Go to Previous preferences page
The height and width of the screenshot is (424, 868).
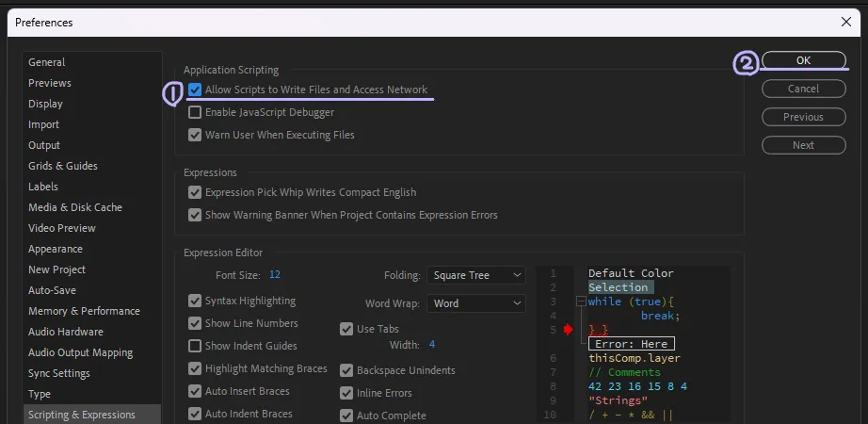[x=803, y=117]
